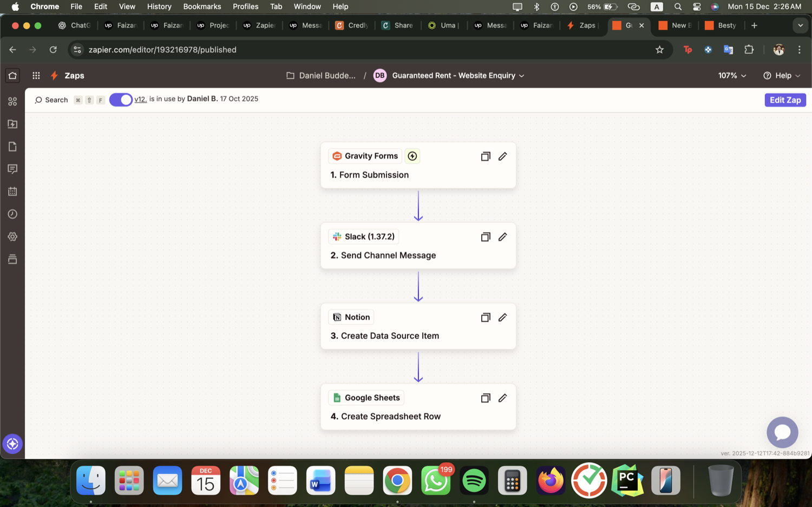
Task: Edit the Slack step with pencil
Action: (x=503, y=237)
